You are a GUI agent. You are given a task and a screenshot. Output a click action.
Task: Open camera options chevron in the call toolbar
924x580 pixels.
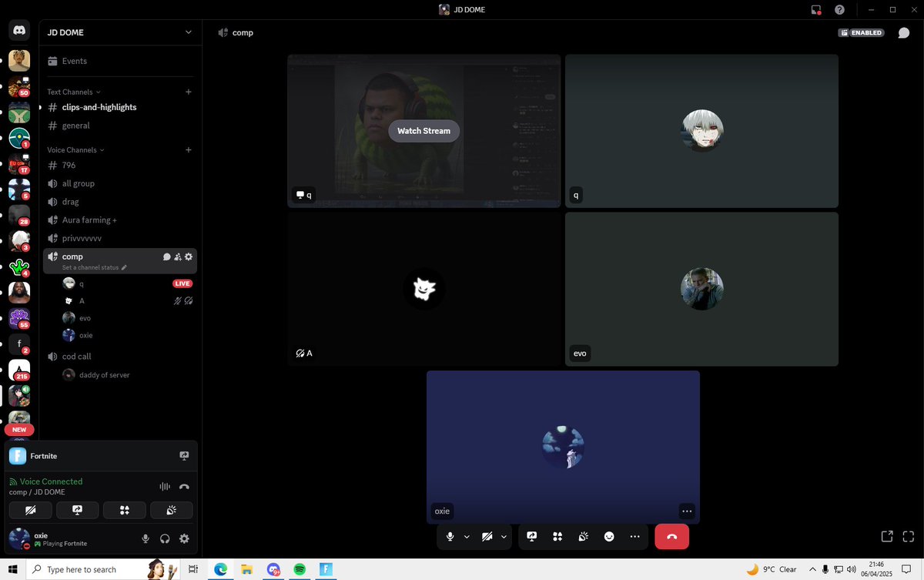(504, 536)
